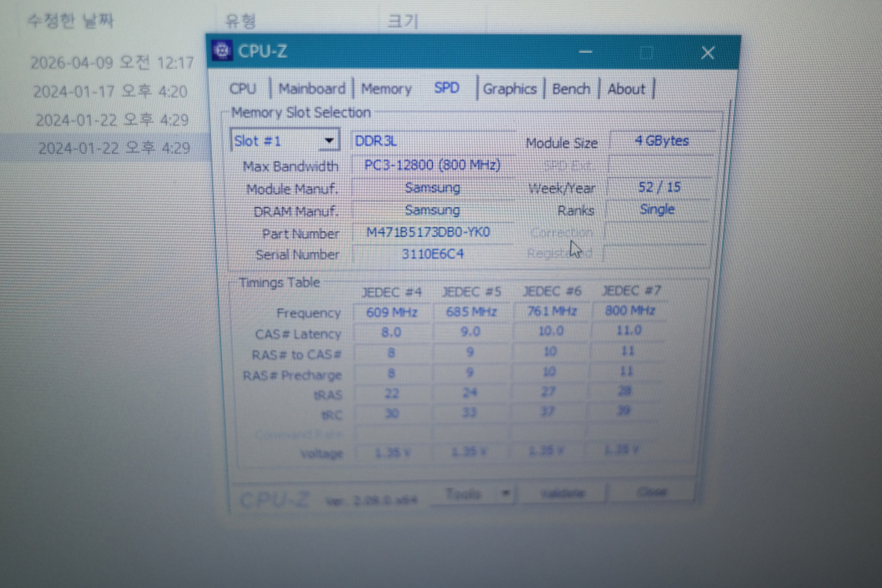Sort files by the 수정한 날짜 column header
Viewport: 882px width, 588px height.
[71, 22]
